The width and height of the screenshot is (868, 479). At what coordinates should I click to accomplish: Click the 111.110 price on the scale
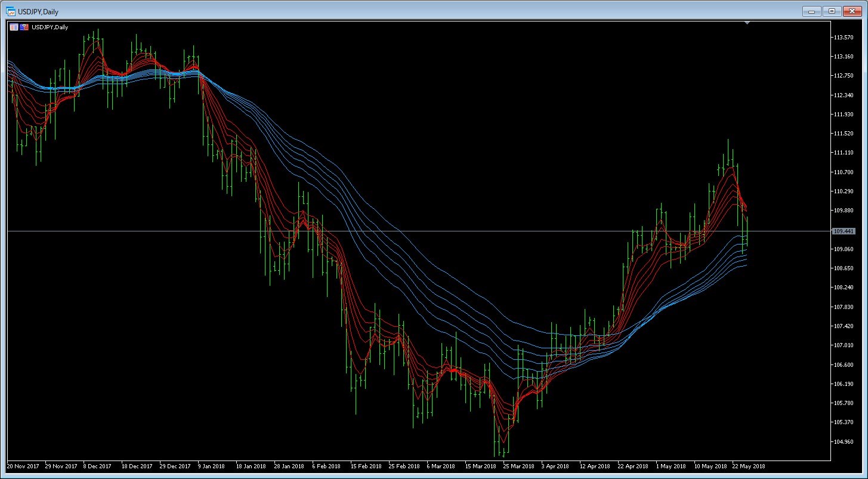[x=845, y=153]
